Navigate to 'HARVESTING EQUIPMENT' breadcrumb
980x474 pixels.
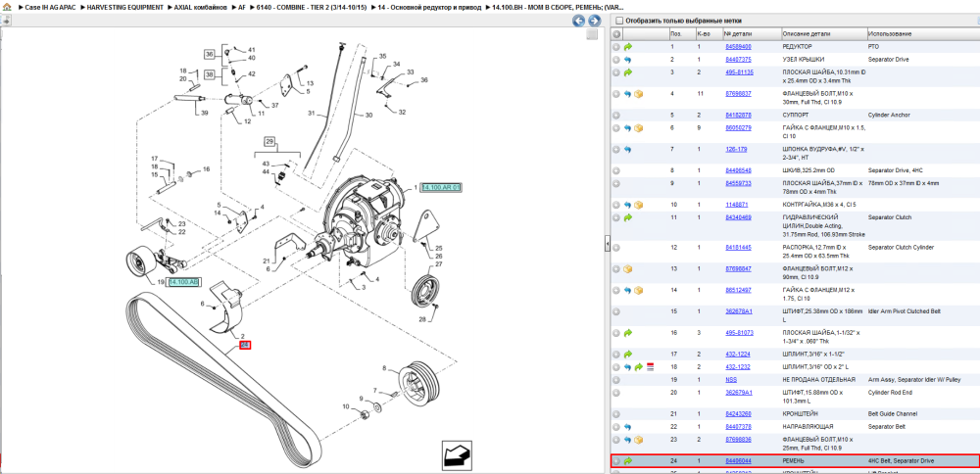tap(125, 7)
